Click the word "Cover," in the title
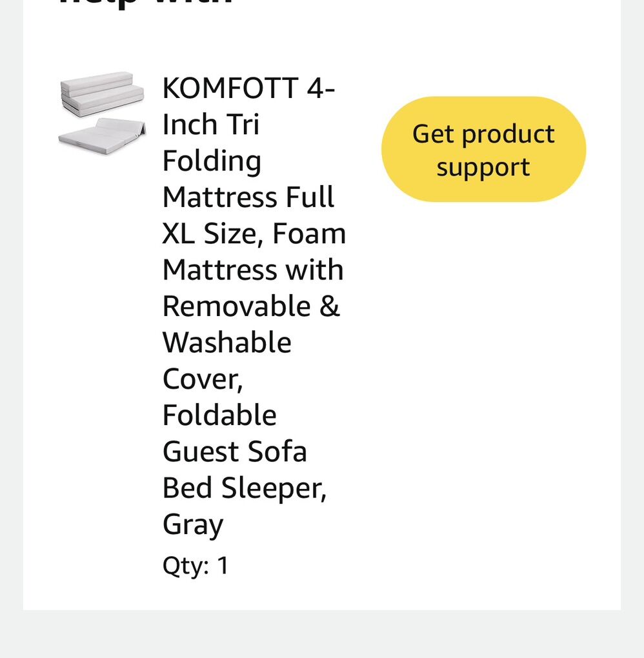The width and height of the screenshot is (644, 658). 203,379
